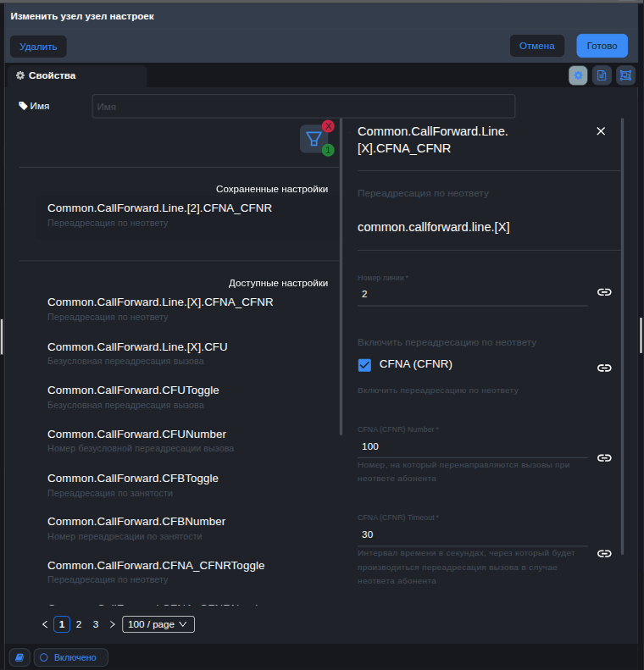
Task: Clear filter using the red X badge
Action: tap(328, 126)
